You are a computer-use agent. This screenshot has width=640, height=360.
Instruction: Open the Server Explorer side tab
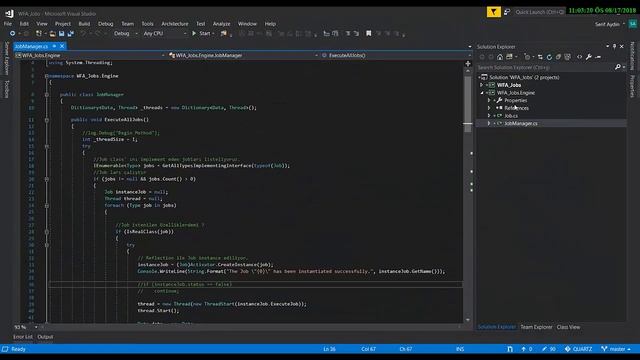[x=6, y=58]
